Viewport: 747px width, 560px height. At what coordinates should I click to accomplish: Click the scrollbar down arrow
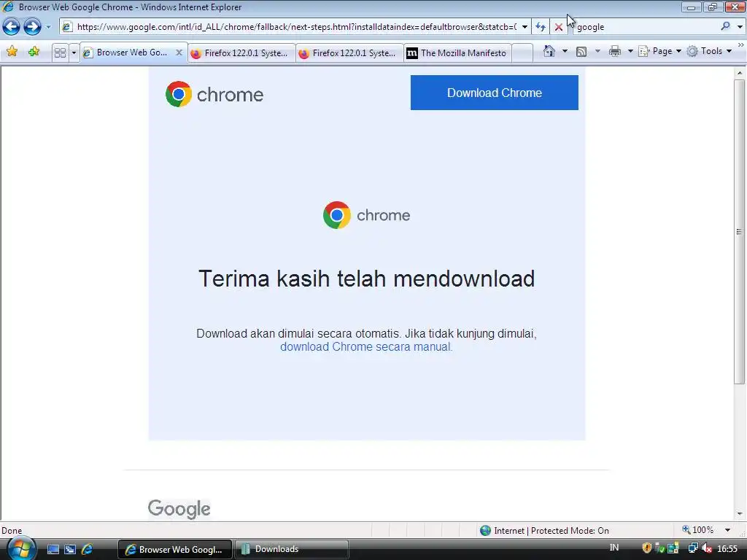tap(740, 513)
